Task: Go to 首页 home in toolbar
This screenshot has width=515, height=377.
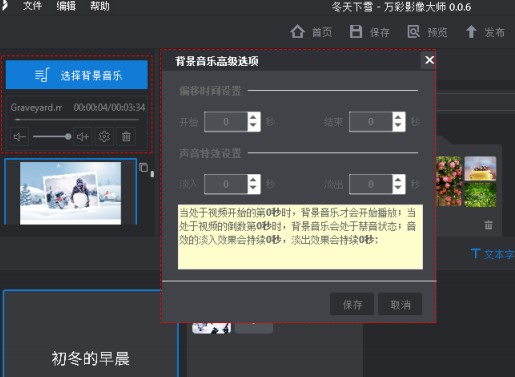Action: click(x=311, y=32)
